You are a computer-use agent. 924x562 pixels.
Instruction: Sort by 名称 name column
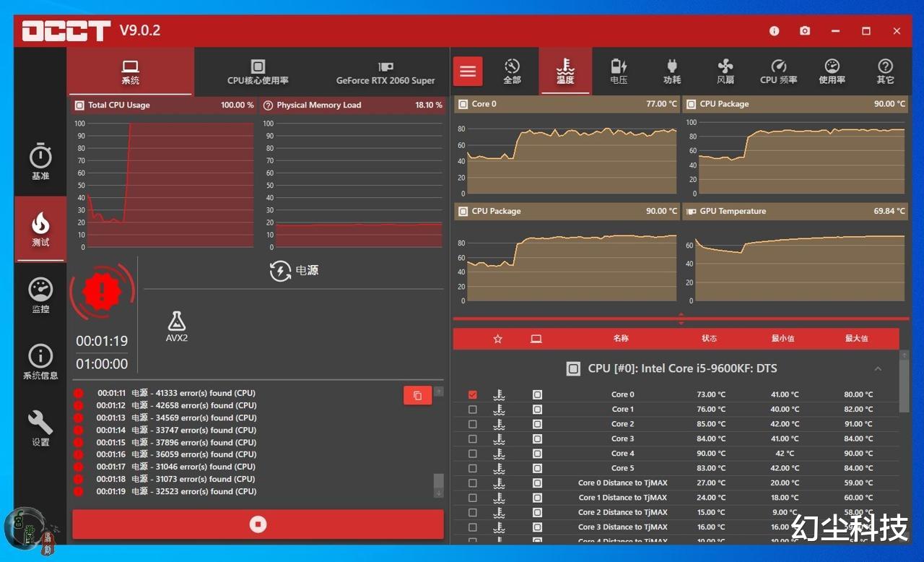click(x=621, y=338)
